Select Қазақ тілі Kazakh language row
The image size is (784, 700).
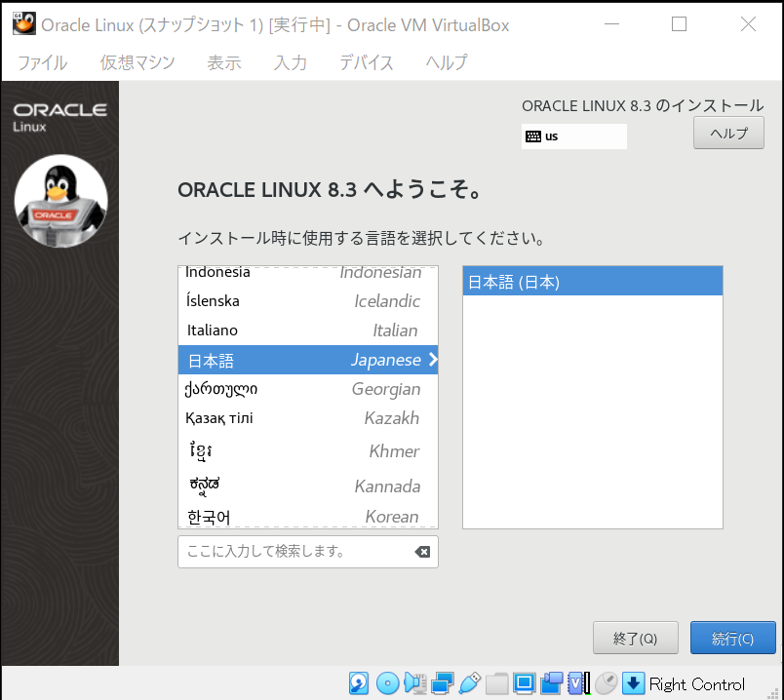point(308,418)
